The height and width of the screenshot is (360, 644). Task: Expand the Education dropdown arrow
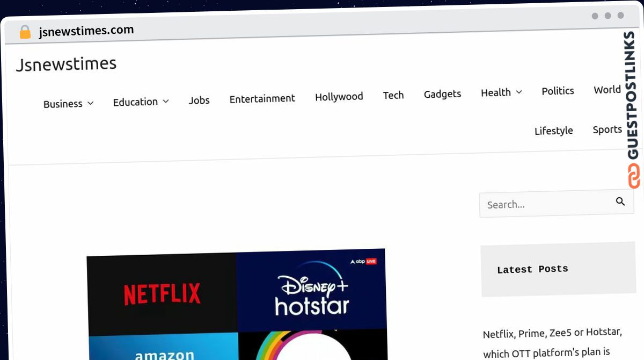click(x=166, y=101)
